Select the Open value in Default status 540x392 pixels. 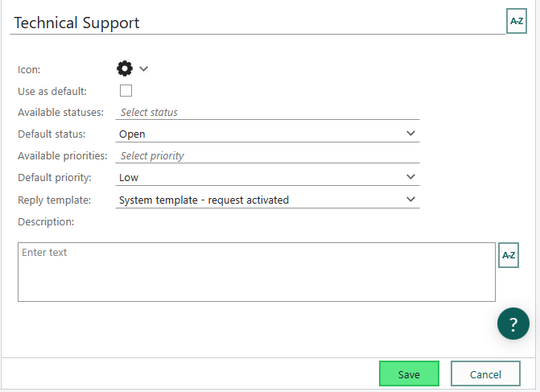tap(132, 134)
